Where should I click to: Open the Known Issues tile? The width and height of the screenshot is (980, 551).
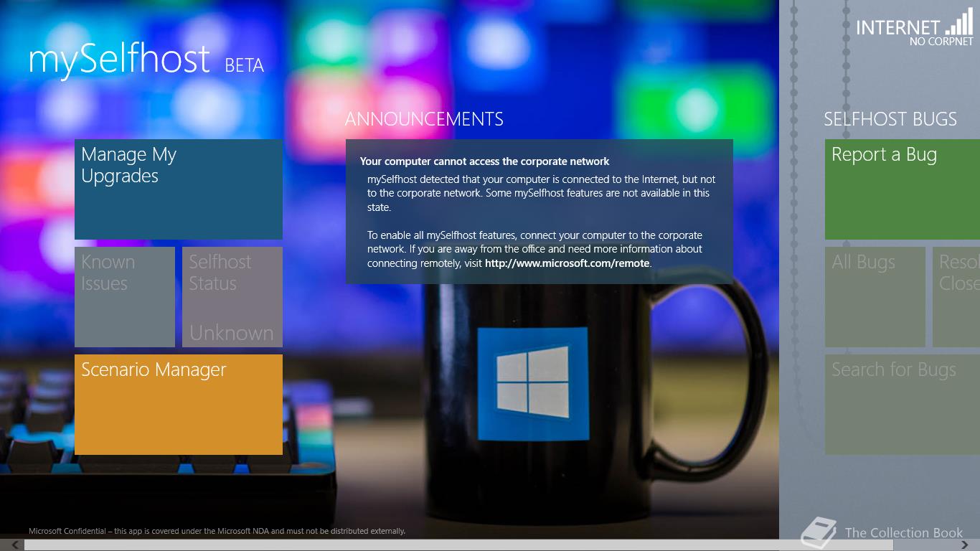125,297
